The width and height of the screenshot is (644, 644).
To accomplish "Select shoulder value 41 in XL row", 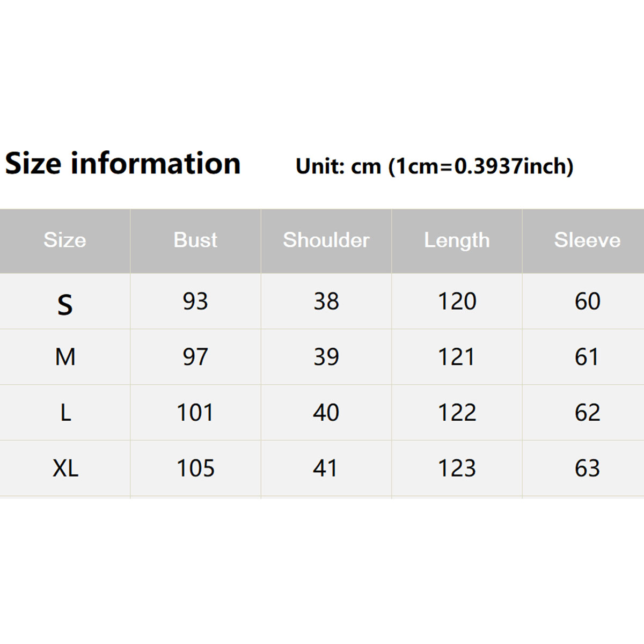I will point(325,469).
